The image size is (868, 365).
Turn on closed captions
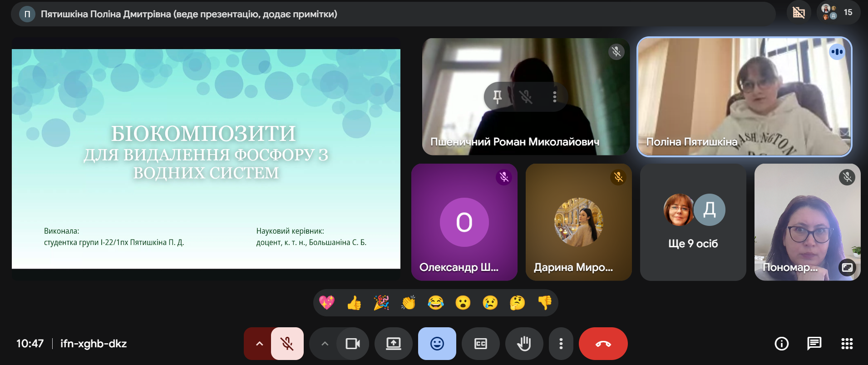pyautogui.click(x=480, y=344)
